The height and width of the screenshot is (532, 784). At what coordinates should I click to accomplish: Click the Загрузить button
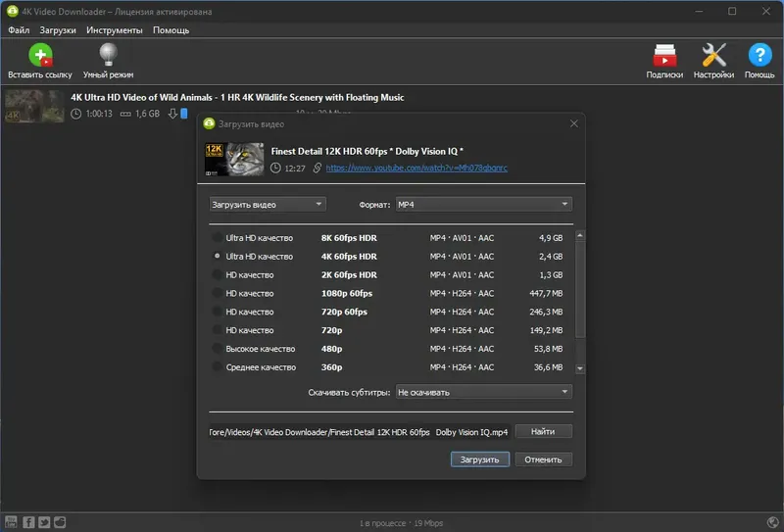pos(479,459)
